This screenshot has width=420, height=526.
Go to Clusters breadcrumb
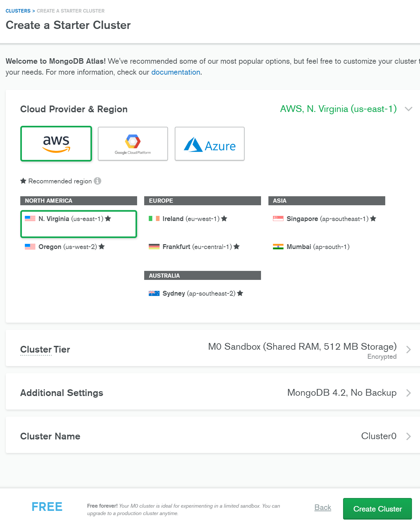18,11
